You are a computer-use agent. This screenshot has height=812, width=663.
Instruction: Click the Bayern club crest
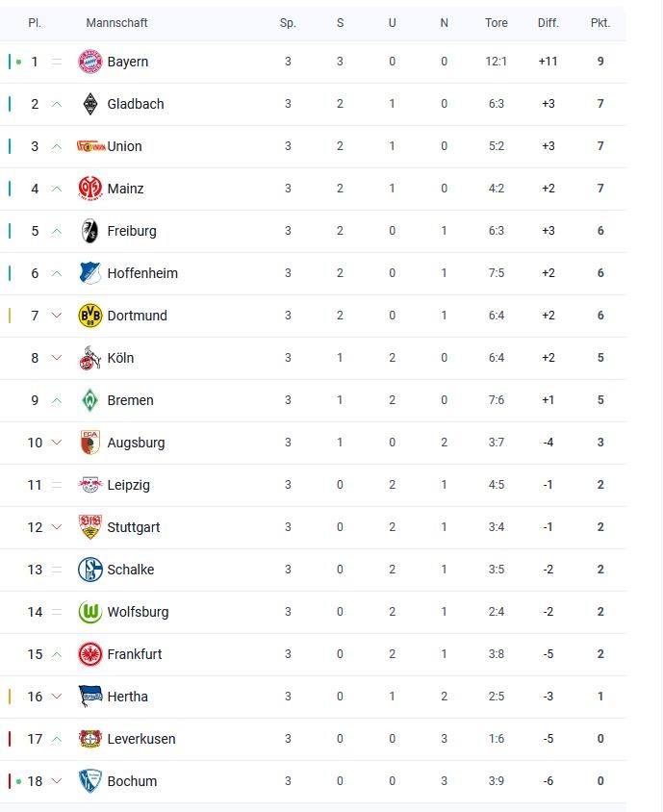tap(90, 62)
